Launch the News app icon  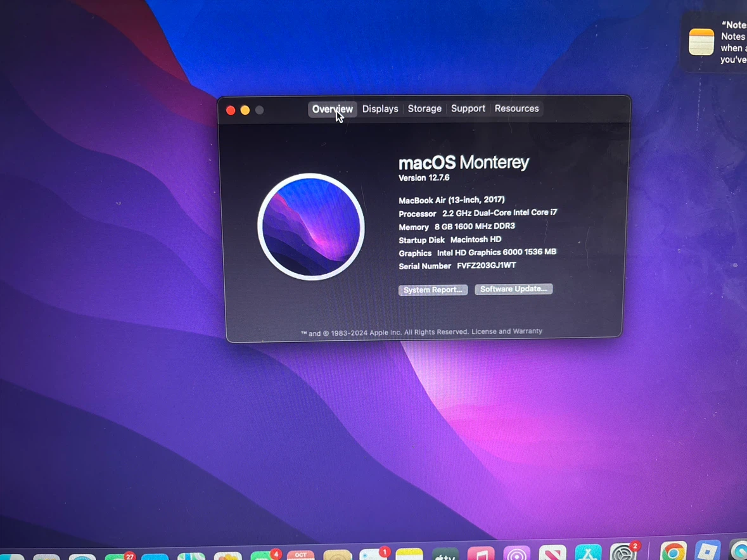(x=552, y=552)
